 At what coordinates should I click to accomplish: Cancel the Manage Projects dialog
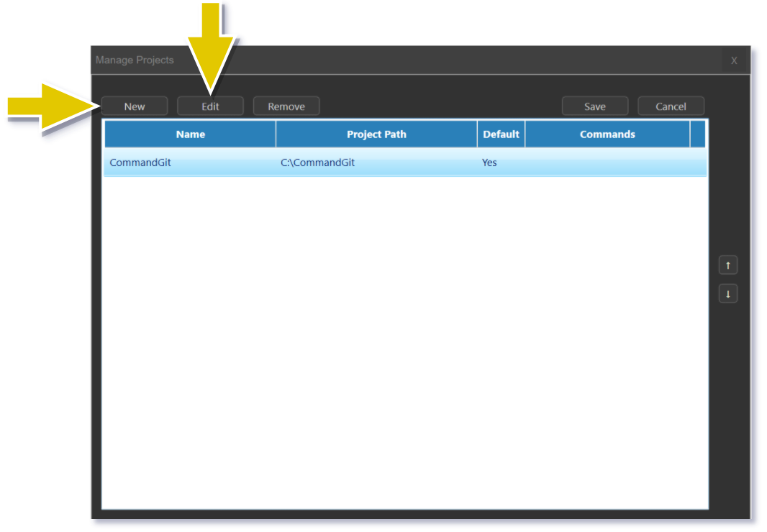(x=671, y=106)
